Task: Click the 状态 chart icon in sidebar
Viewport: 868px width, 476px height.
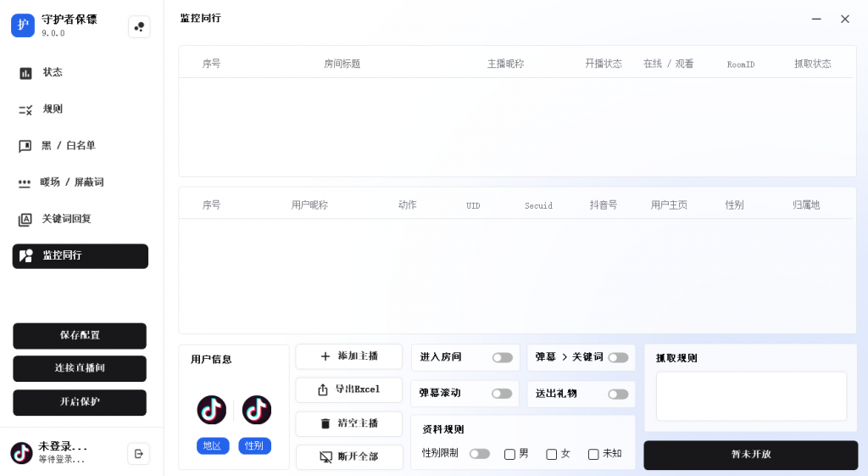Action: coord(25,73)
